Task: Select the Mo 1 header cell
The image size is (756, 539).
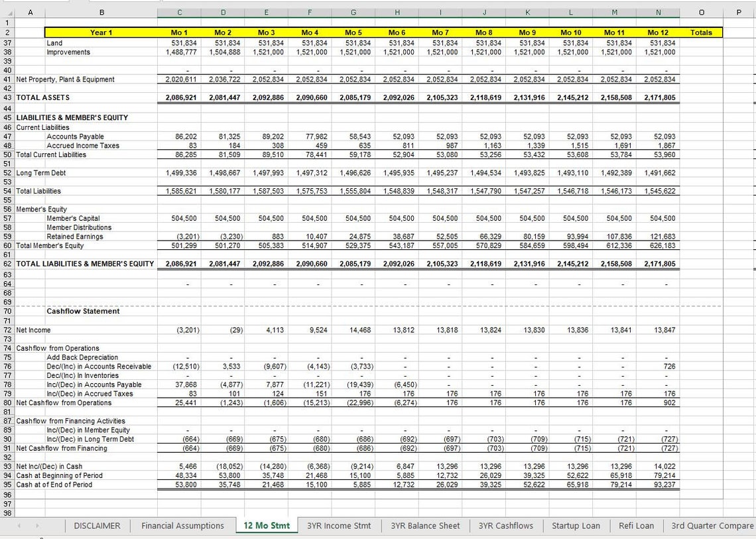Action: click(x=179, y=32)
